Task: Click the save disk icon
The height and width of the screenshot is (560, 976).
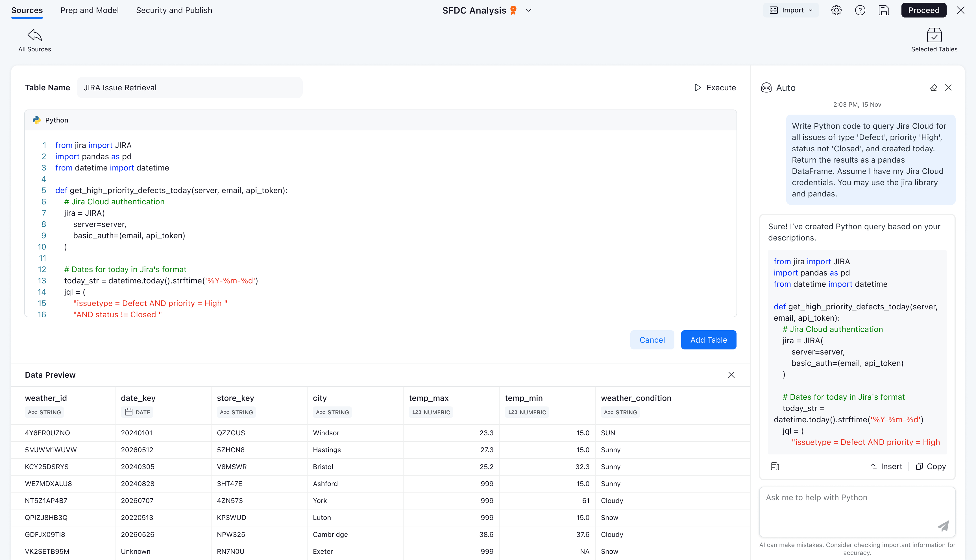Action: point(884,10)
